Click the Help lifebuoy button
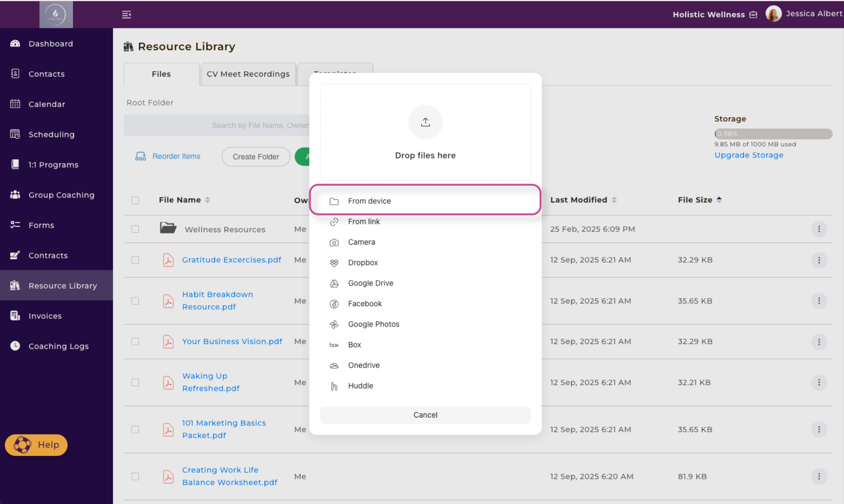 click(x=36, y=444)
